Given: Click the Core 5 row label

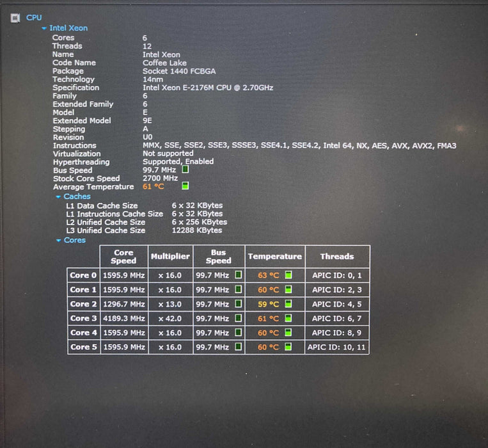Looking at the screenshot, I should pyautogui.click(x=83, y=347).
